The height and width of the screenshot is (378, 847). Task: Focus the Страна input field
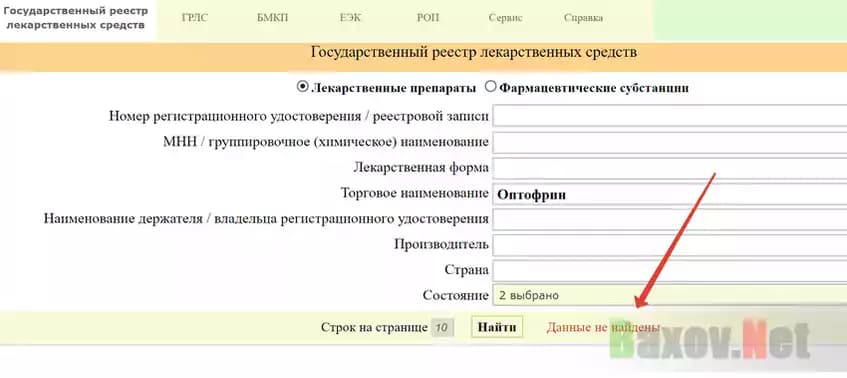pyautogui.click(x=670, y=271)
